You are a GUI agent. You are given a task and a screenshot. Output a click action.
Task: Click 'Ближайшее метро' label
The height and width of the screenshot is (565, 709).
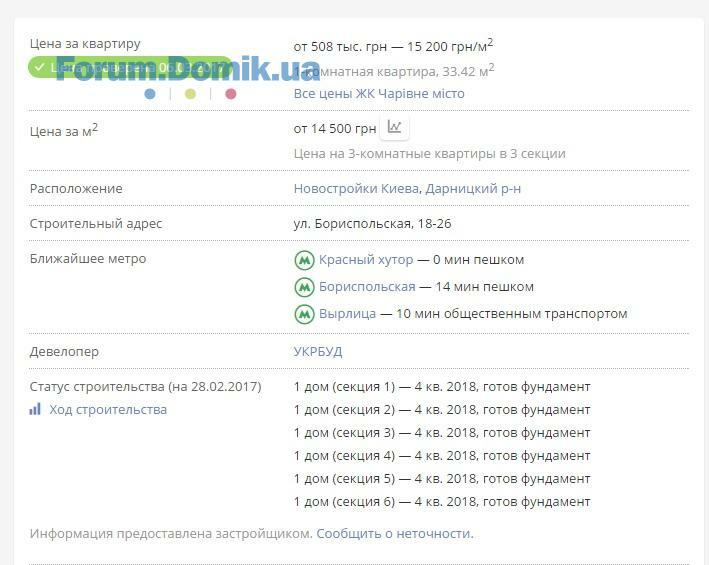[x=88, y=259]
